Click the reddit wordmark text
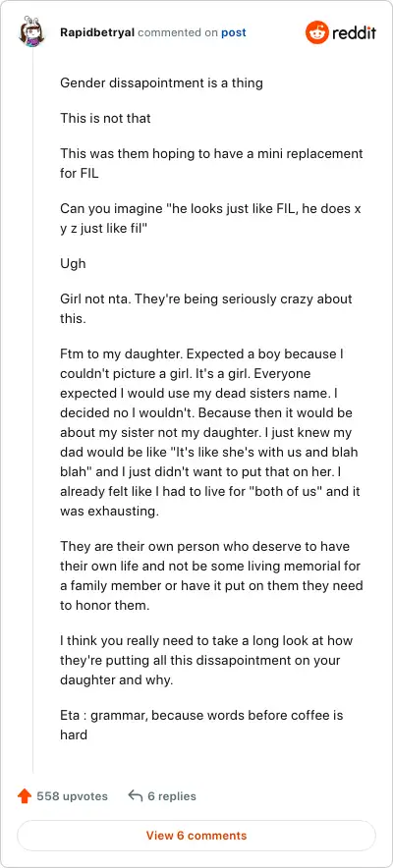 click(x=355, y=32)
